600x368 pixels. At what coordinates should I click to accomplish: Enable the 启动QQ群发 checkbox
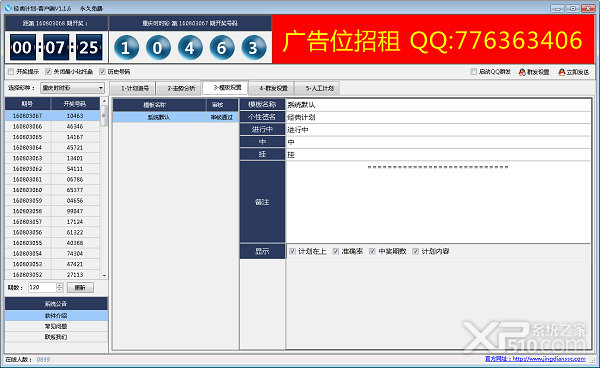[474, 72]
